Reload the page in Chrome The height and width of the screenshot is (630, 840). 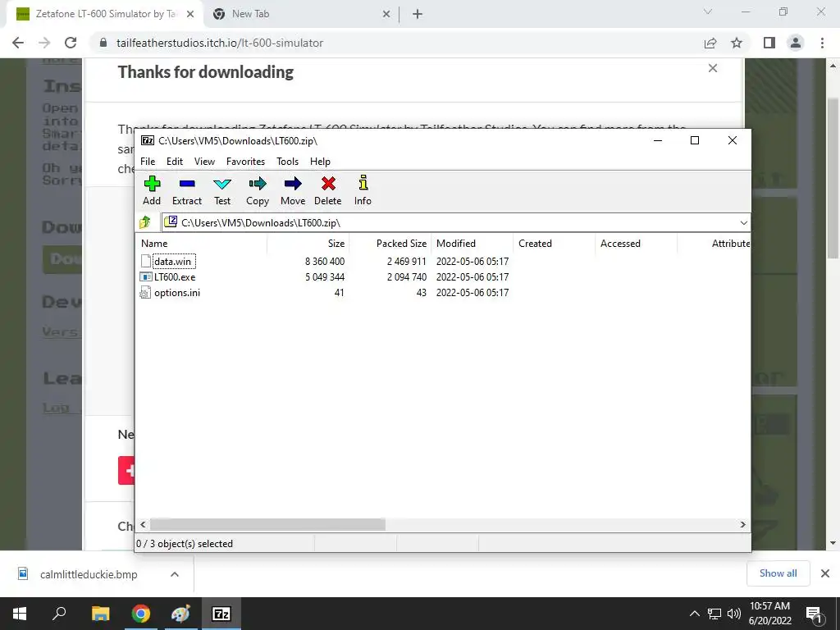coord(71,43)
